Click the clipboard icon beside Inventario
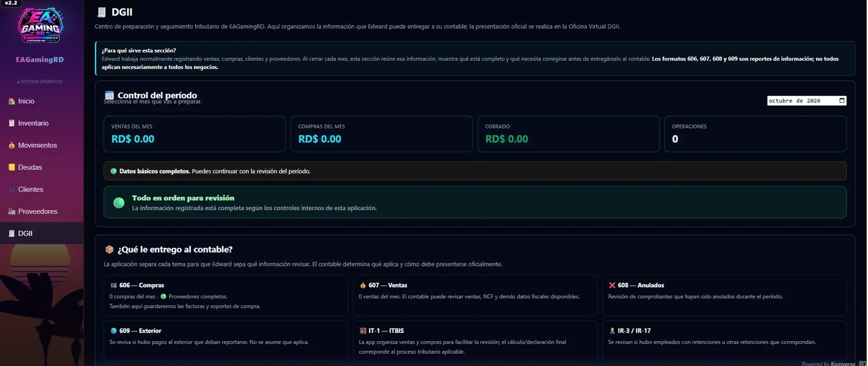 12,123
